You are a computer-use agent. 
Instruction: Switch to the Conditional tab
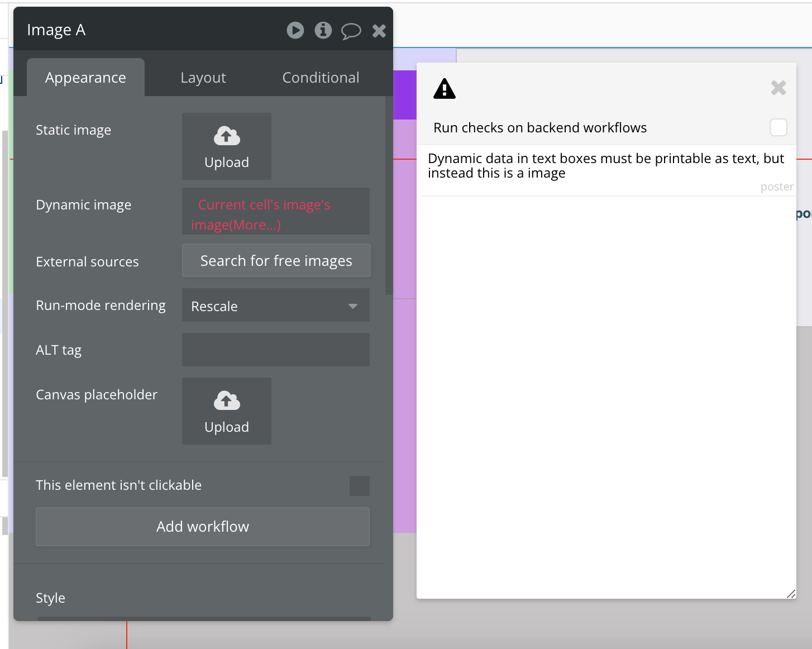(321, 78)
